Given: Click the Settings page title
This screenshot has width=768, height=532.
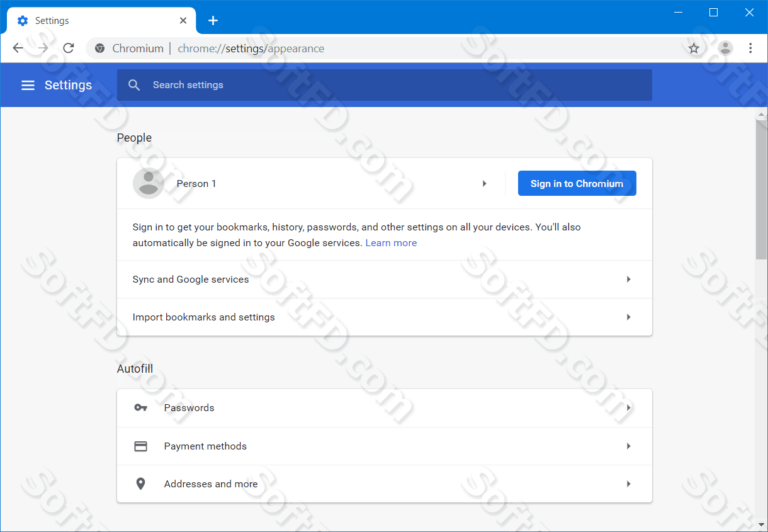Looking at the screenshot, I should tap(68, 85).
